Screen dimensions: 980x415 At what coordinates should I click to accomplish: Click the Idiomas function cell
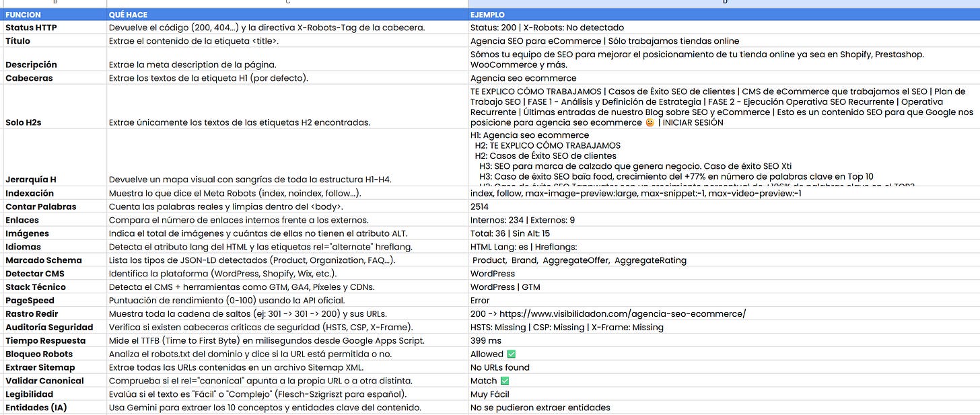tap(54, 247)
